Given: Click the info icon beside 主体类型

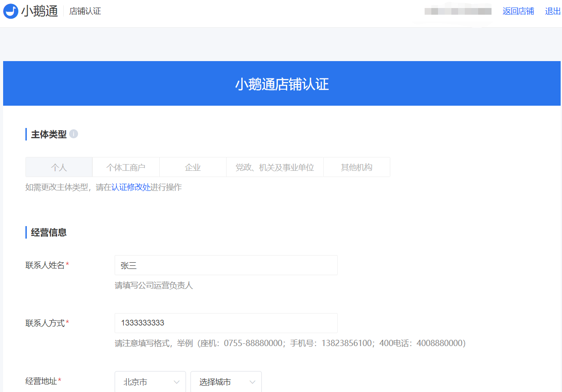Looking at the screenshot, I should (74, 134).
